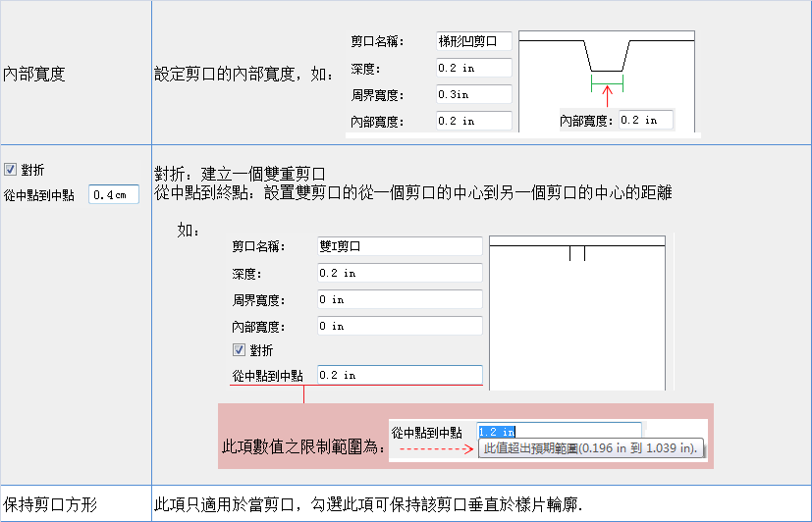
Task: Click the 剪口名稱 field containing 梯形凹剪口
Action: 473,42
